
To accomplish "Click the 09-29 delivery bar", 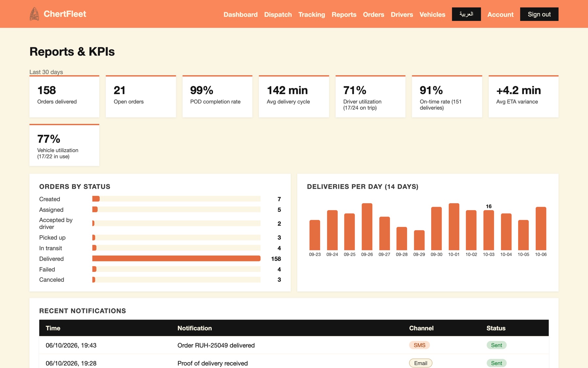I will [x=419, y=240].
